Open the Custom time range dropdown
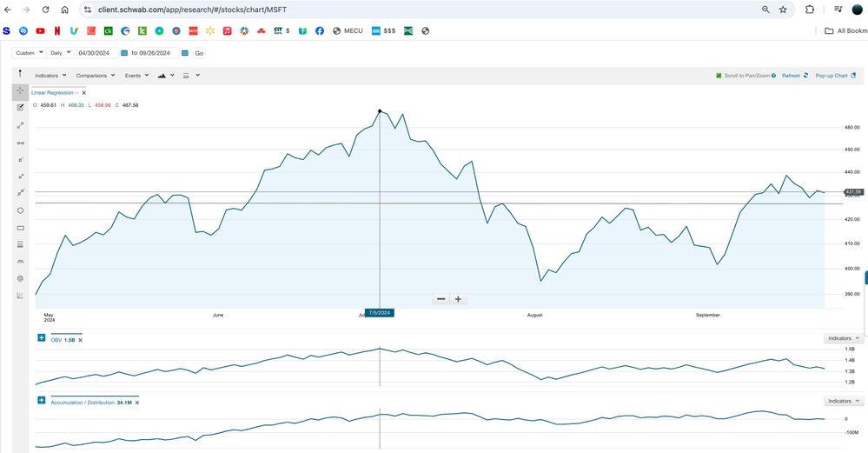The width and height of the screenshot is (868, 453). (29, 53)
